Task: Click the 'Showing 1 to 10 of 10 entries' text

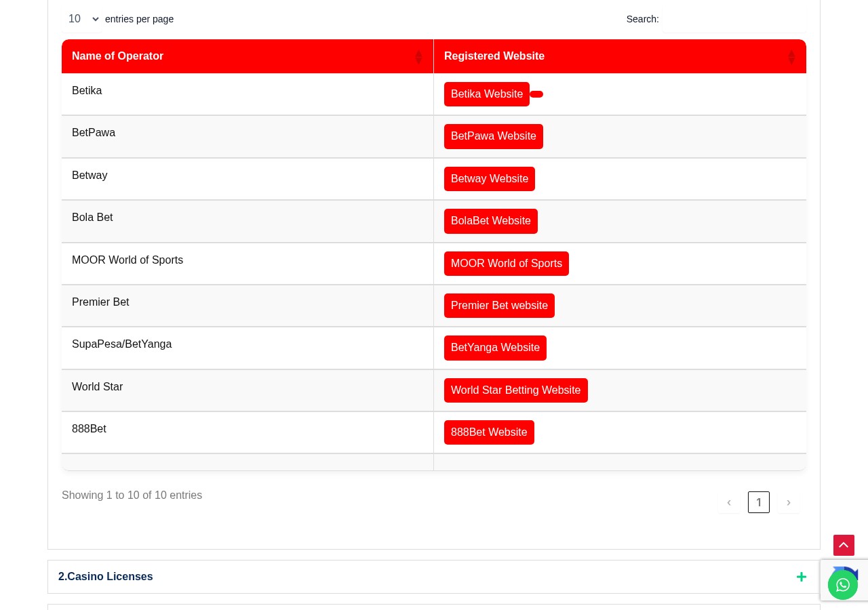Action: 132,495
